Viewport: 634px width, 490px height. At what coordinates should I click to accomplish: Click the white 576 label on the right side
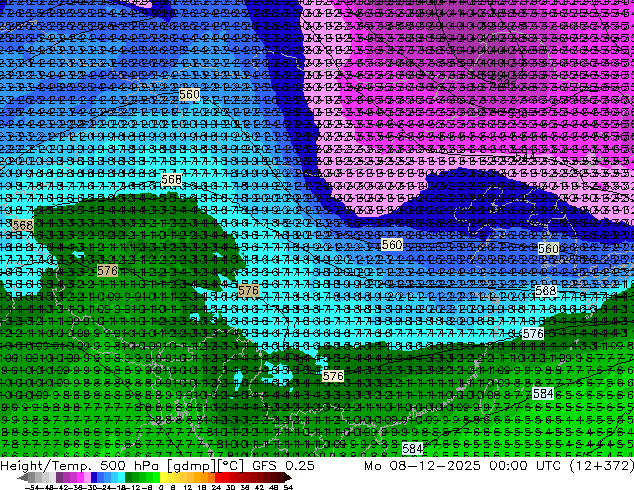(533, 334)
